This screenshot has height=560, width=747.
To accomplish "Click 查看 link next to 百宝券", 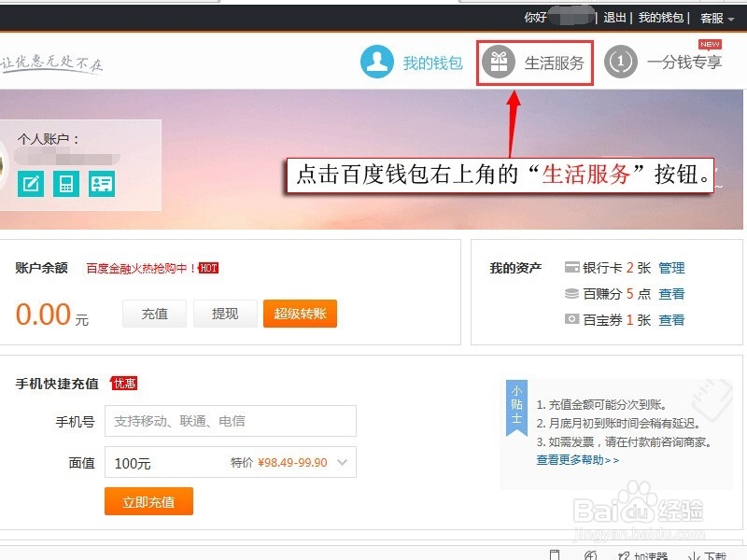I will (x=671, y=319).
